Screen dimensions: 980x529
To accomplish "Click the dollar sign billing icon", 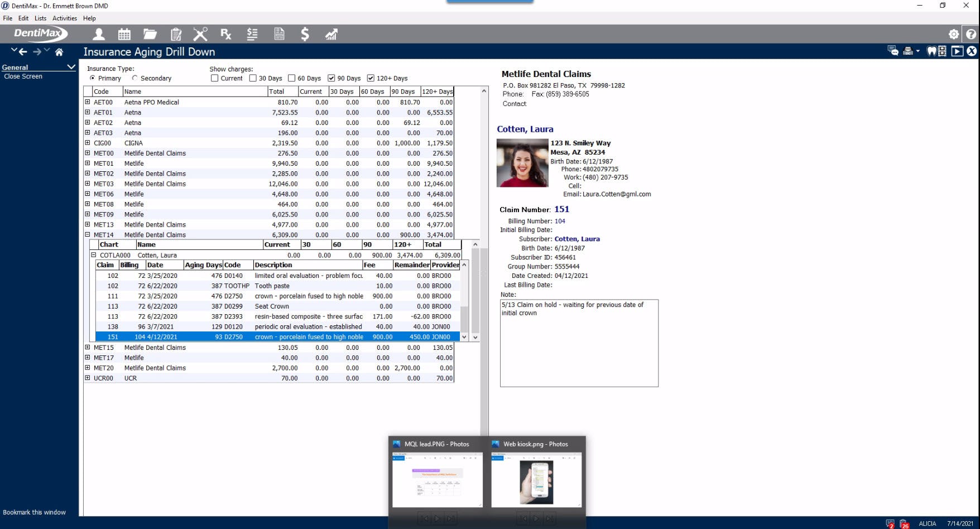I will click(305, 34).
